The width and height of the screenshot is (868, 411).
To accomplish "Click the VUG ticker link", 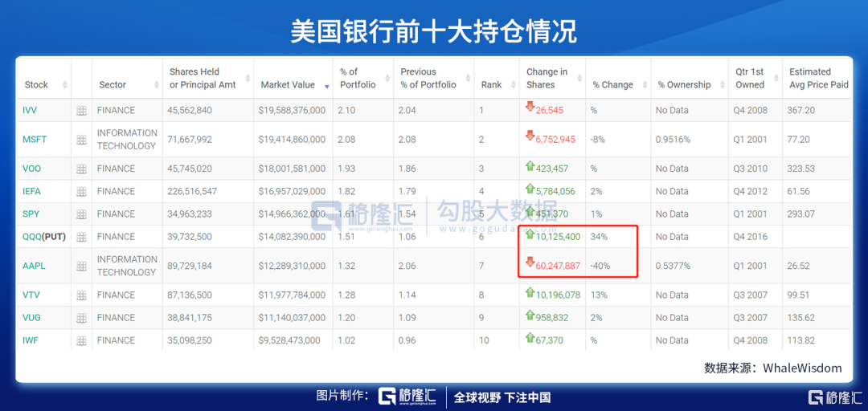I will [31, 318].
